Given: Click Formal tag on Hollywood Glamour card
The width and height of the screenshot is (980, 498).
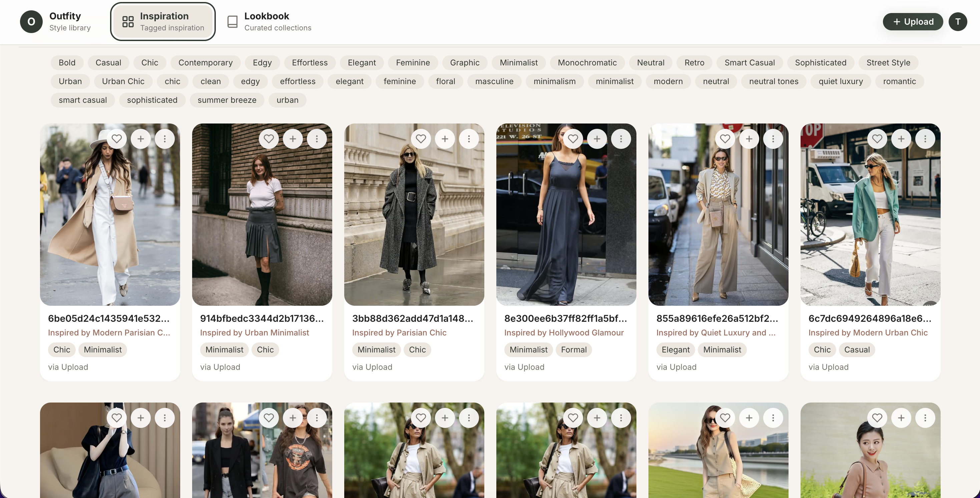Looking at the screenshot, I should 574,350.
